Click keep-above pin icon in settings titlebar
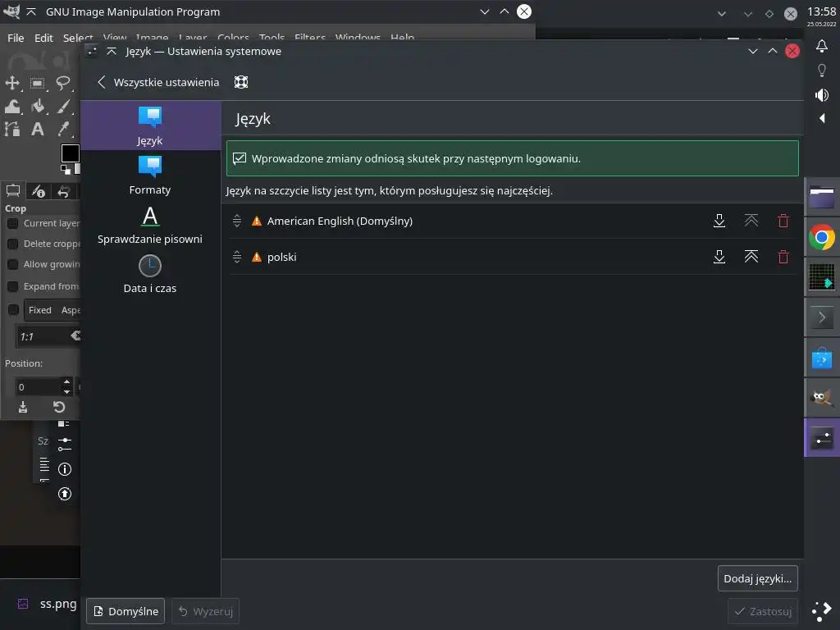Screen dimensions: 840x630 click(112, 52)
